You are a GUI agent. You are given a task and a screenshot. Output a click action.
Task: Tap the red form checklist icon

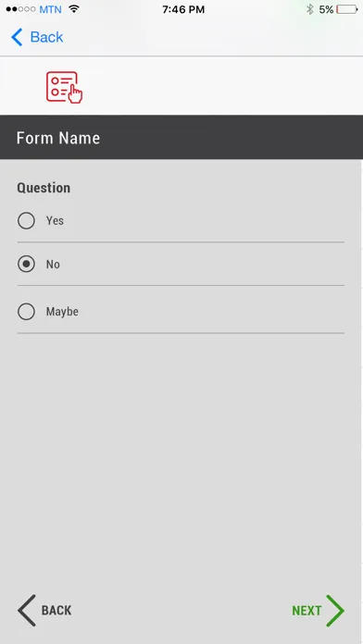64,87
